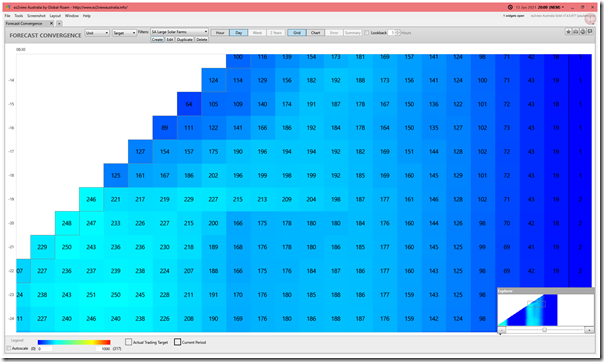Click the Duplicate filter button
604x362 pixels.
coord(185,40)
